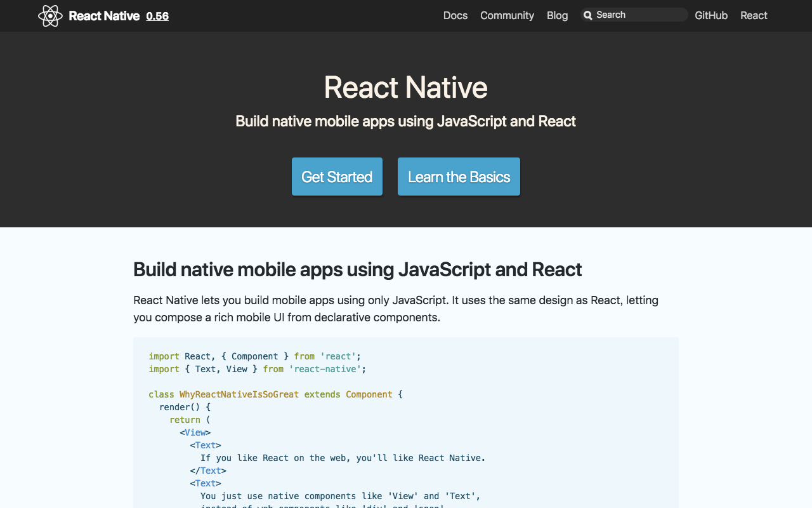Click the WhyReactNativeIsSoGreat class name in code
This screenshot has width=812, height=508.
pyautogui.click(x=239, y=394)
